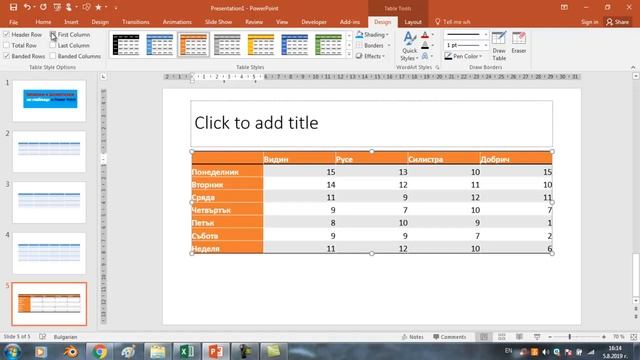Click the Sign in link
The width and height of the screenshot is (640, 360).
coord(589,22)
